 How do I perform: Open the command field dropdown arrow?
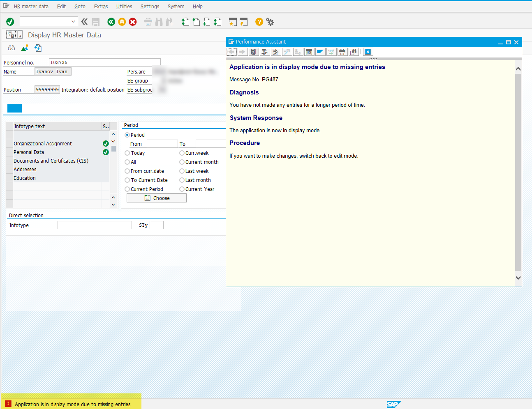coord(73,21)
